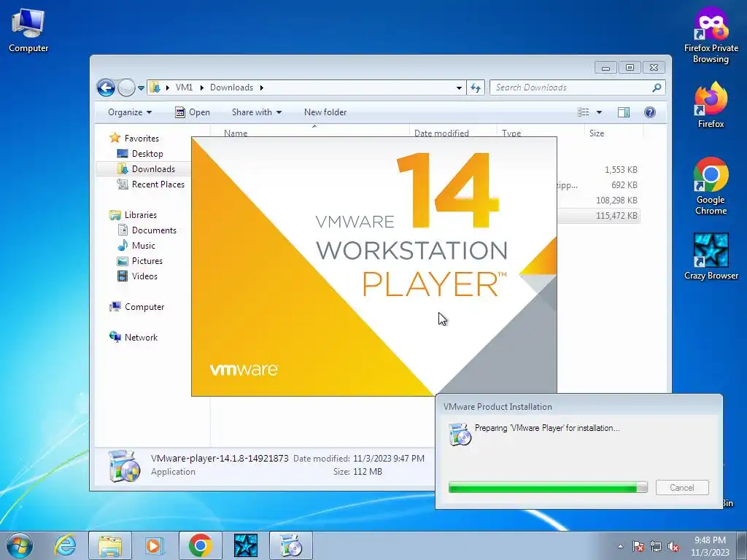747x560 pixels.
Task: Switch to VMware installer taskbar button
Action: point(290,545)
